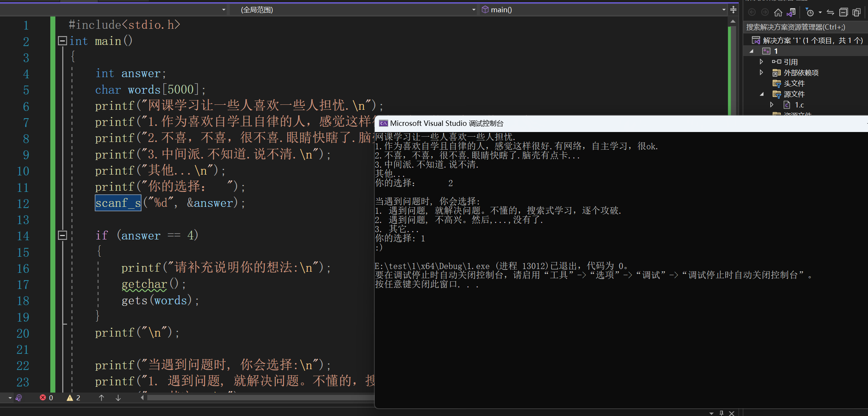Click the split editor window icon
This screenshot has height=416, width=868.
pos(733,9)
